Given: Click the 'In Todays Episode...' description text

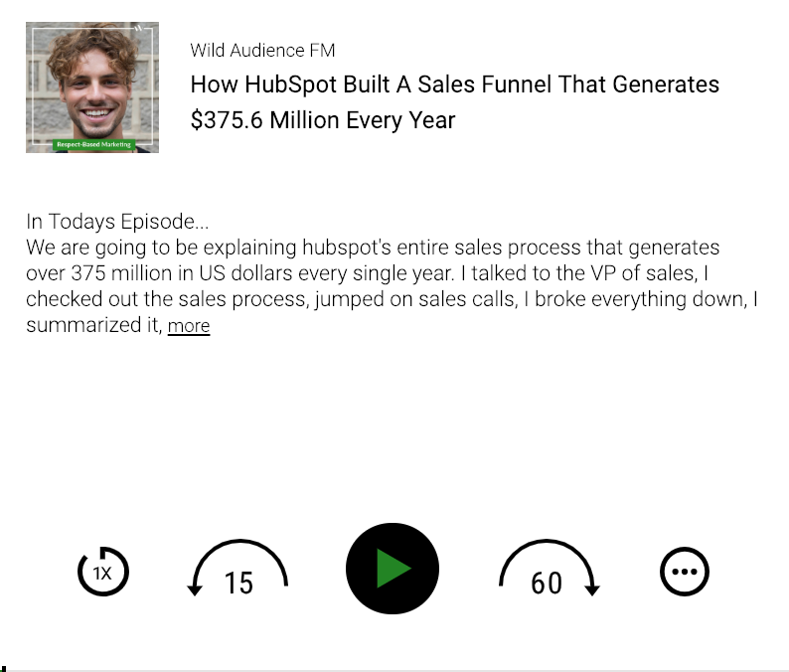Looking at the screenshot, I should point(117,222).
